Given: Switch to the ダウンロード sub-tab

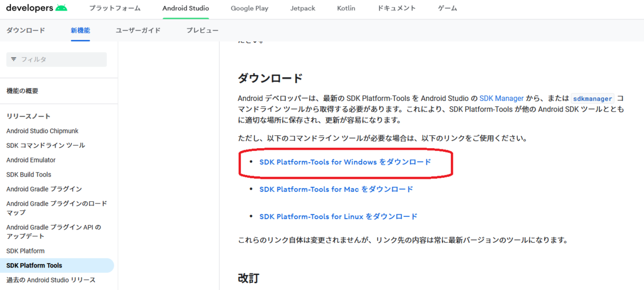Looking at the screenshot, I should click(x=26, y=31).
